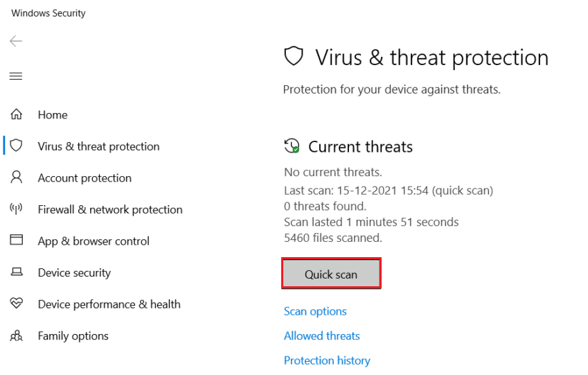
Task: Click the Firewall wireless signal icon
Action: [16, 209]
